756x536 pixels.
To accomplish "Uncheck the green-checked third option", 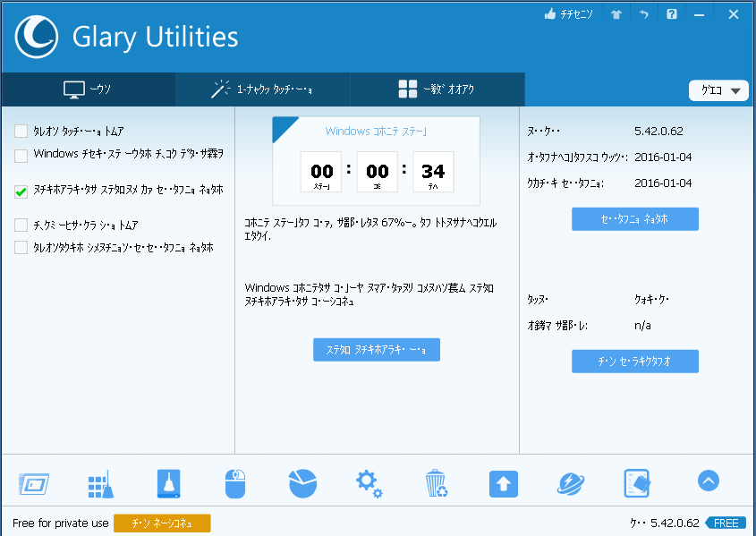I will 21,191.
